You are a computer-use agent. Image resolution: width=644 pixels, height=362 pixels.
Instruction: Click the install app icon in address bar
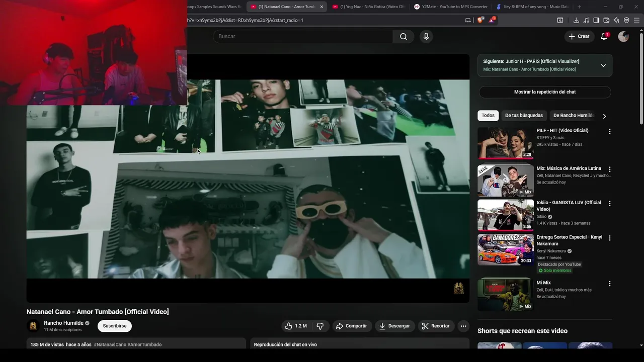click(468, 20)
